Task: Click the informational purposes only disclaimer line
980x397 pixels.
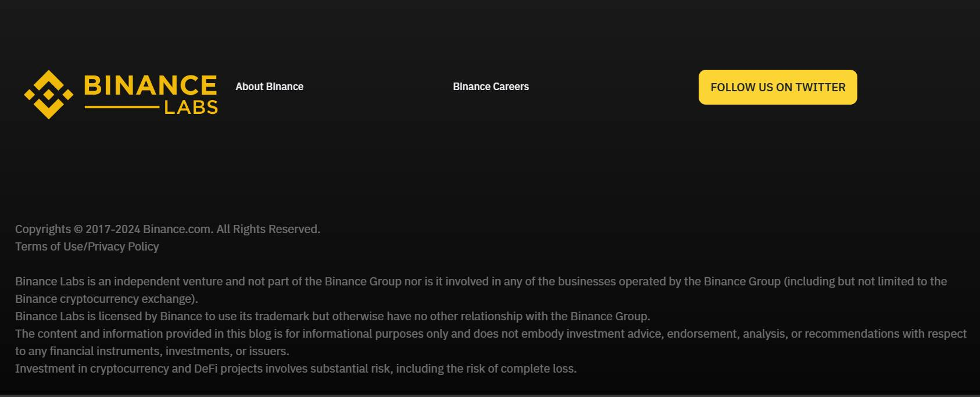Action: click(x=490, y=334)
